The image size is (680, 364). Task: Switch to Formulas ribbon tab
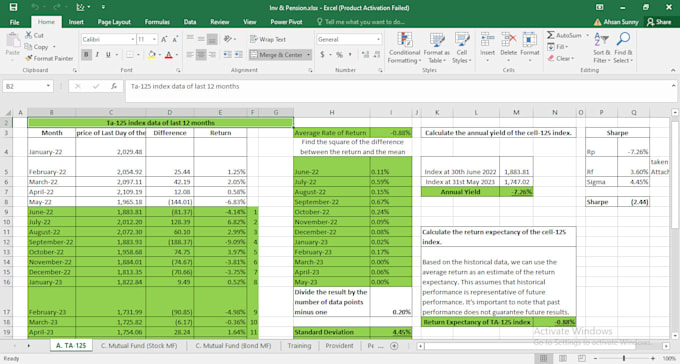click(157, 22)
